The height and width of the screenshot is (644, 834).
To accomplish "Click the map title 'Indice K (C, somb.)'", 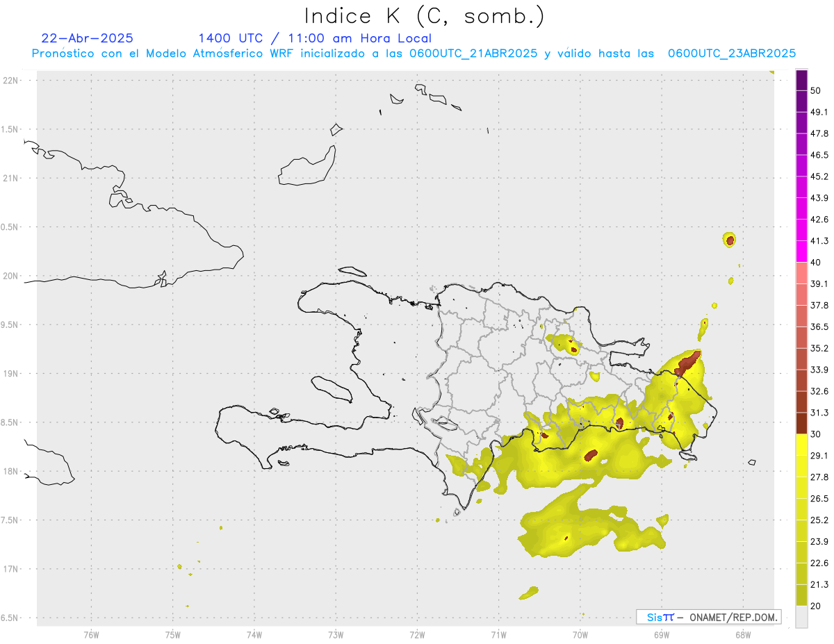I will point(424,16).
